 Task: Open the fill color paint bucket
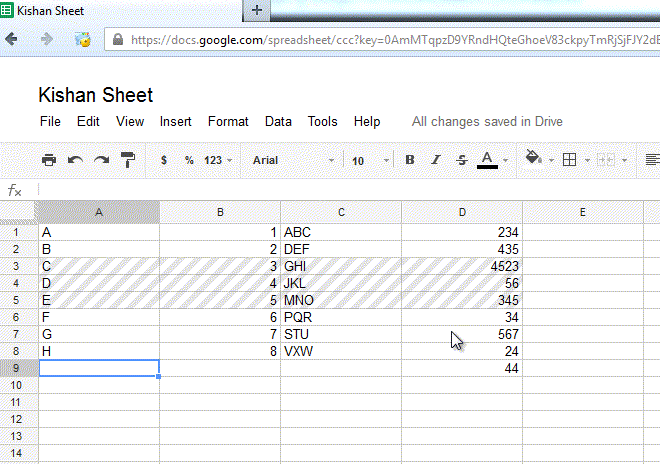[x=533, y=158]
